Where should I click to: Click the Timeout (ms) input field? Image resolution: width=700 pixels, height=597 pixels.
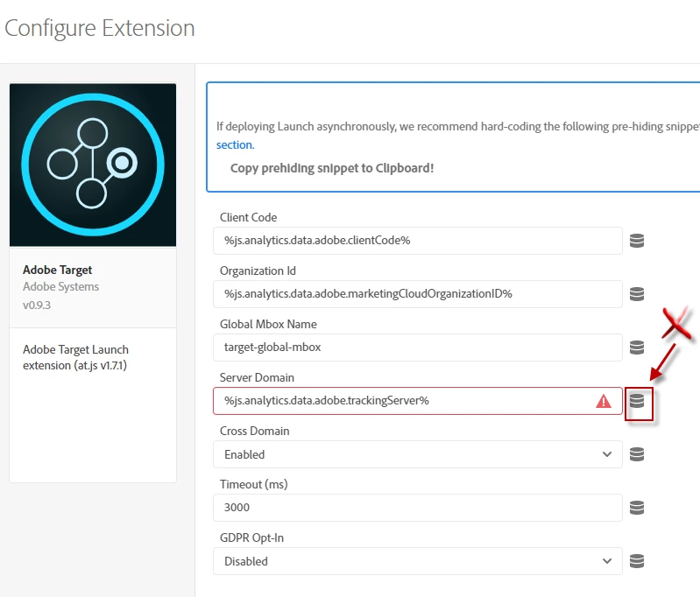[417, 508]
